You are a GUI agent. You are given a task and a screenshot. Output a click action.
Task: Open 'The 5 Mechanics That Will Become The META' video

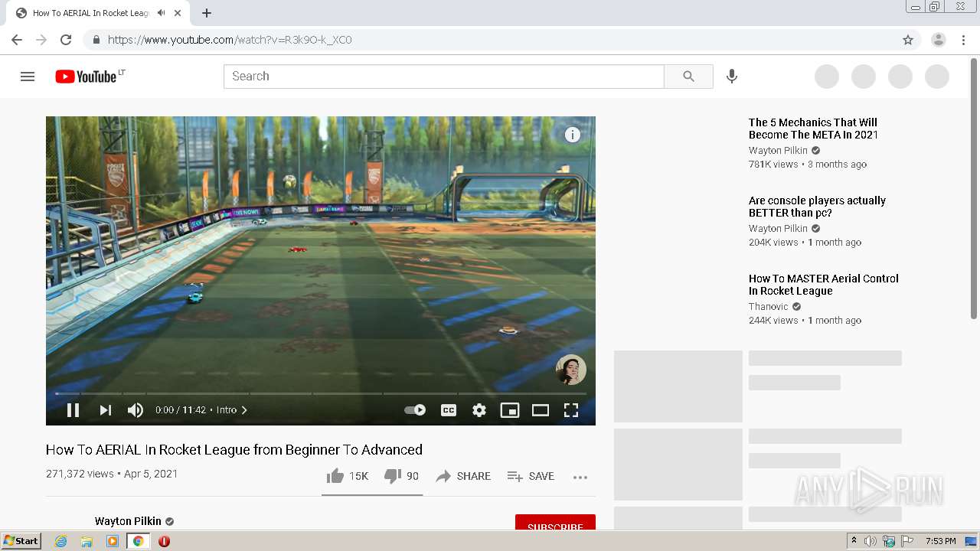click(x=813, y=129)
